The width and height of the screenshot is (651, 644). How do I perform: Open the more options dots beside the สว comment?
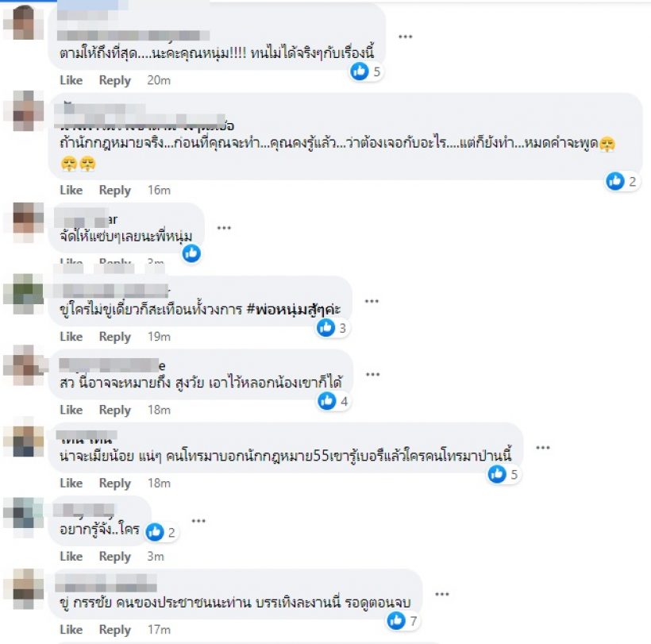tap(372, 374)
